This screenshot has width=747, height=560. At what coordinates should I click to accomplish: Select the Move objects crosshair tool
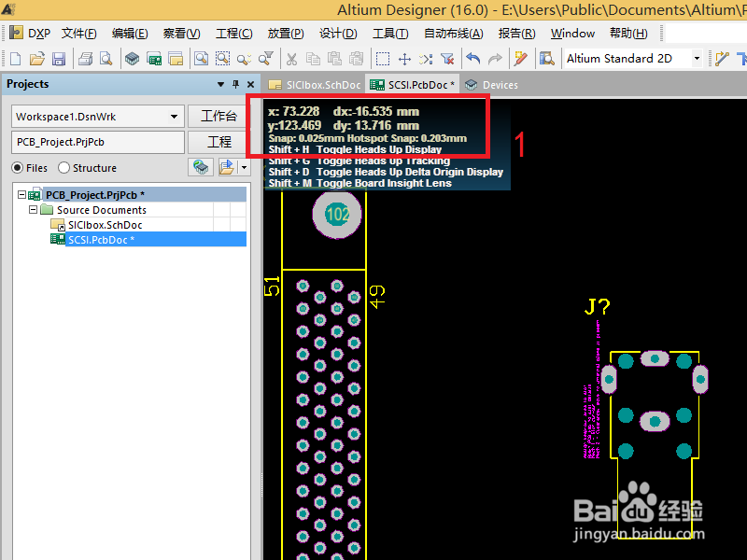click(405, 58)
